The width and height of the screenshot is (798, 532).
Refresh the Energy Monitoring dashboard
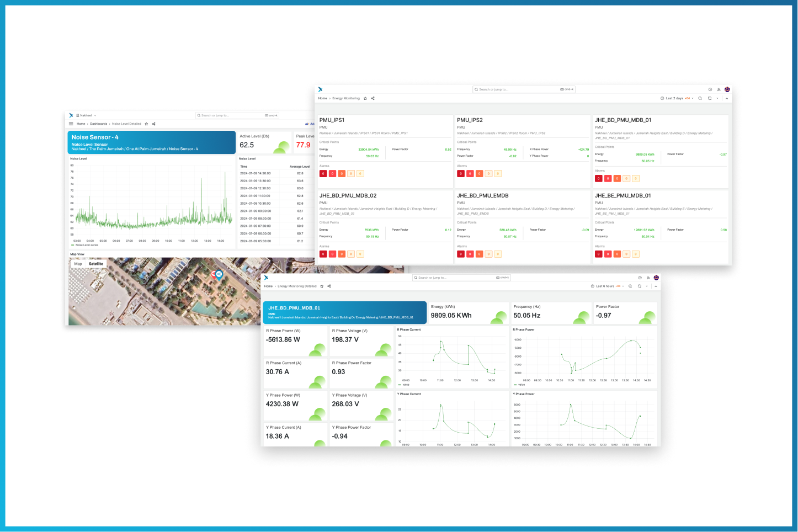pyautogui.click(x=709, y=98)
